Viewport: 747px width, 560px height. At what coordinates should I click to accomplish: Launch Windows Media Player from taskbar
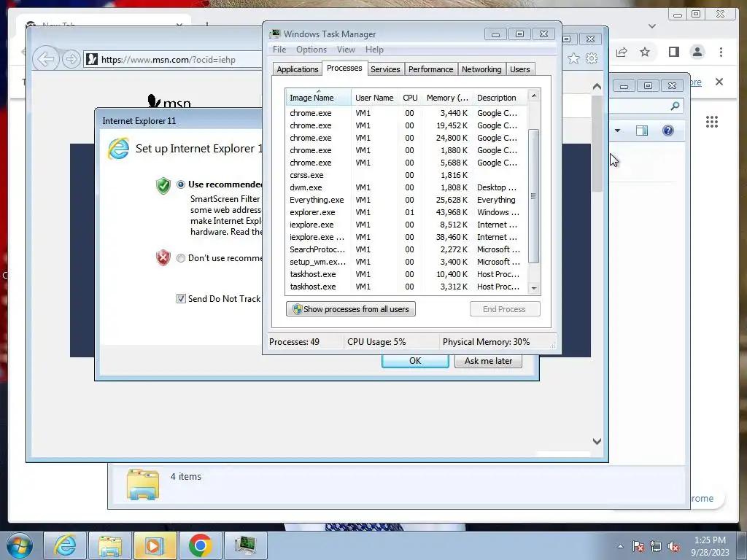coord(155,545)
